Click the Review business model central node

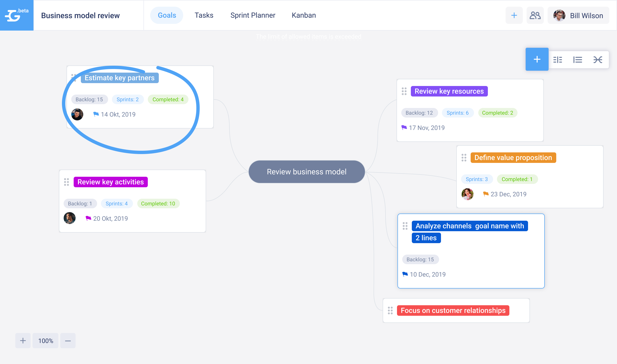coord(306,172)
